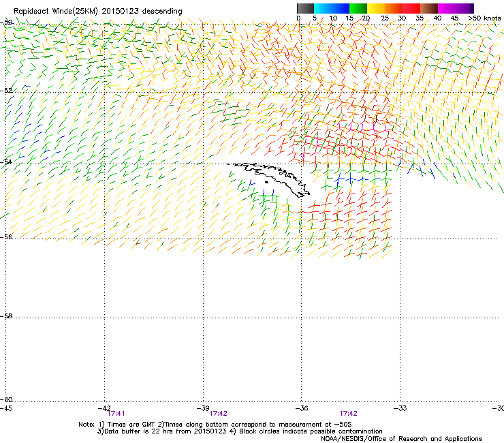The image size is (504, 443).
Task: Click the 17:41 purple time stamp
Action: click(x=116, y=414)
